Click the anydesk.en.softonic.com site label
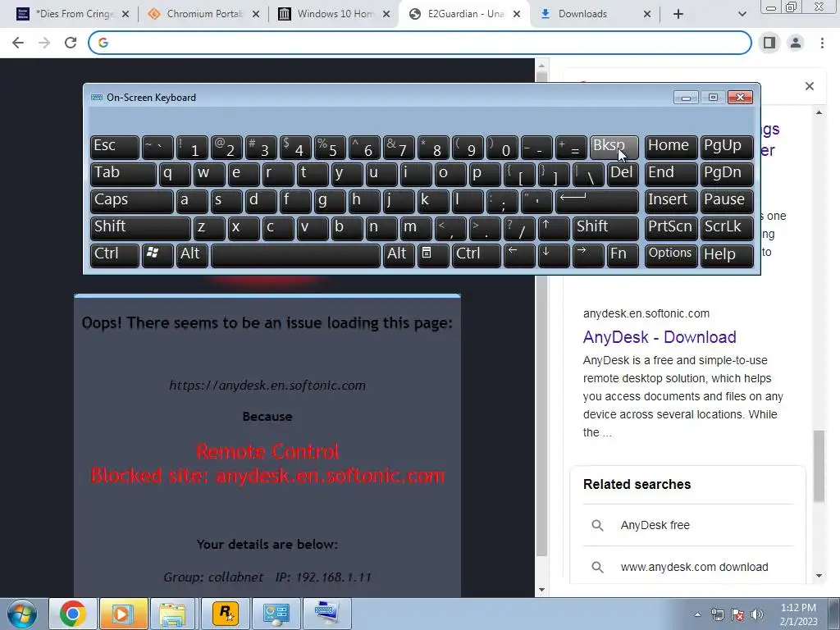840x630 pixels. click(646, 313)
